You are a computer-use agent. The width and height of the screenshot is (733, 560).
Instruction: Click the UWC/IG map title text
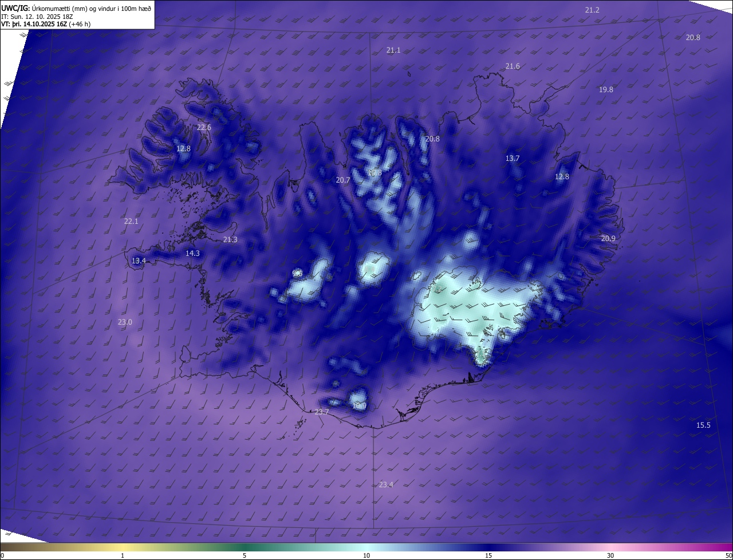[76, 8]
